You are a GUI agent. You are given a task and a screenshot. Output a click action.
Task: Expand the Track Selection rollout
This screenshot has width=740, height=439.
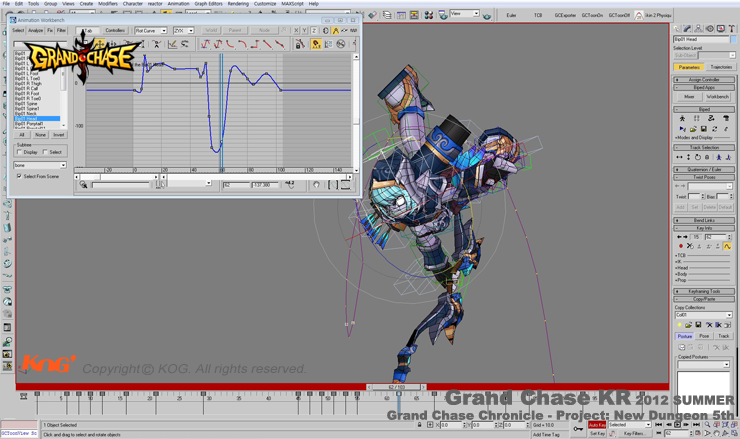coord(703,147)
